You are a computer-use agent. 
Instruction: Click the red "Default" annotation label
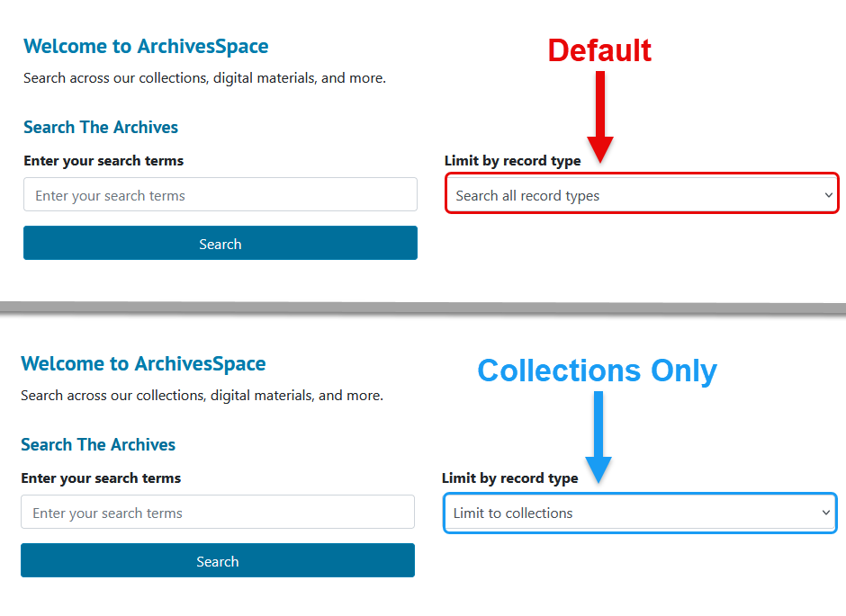(599, 50)
